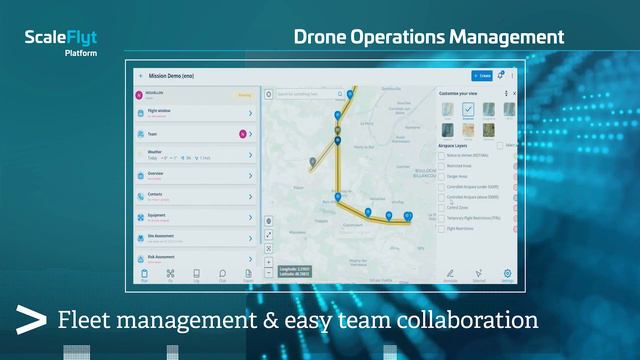The height and width of the screenshot is (360, 640).
Task: Click the pink team member avatar in Team row
Action: pyautogui.click(x=243, y=134)
